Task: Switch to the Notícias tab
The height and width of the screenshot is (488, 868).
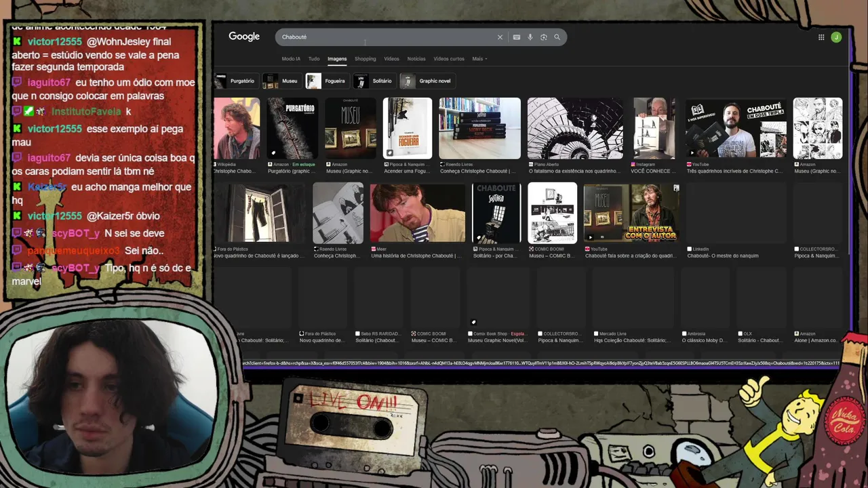Action: click(416, 59)
